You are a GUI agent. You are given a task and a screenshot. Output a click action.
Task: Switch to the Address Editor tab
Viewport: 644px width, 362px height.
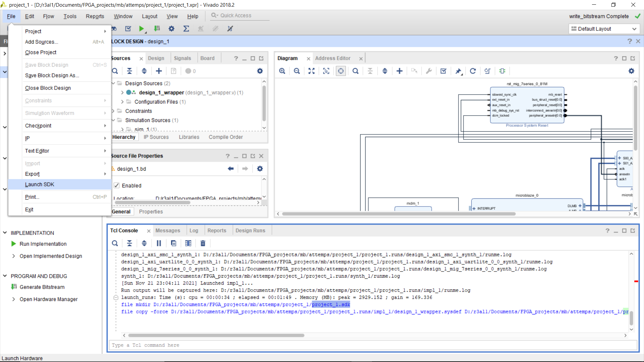[x=333, y=58]
